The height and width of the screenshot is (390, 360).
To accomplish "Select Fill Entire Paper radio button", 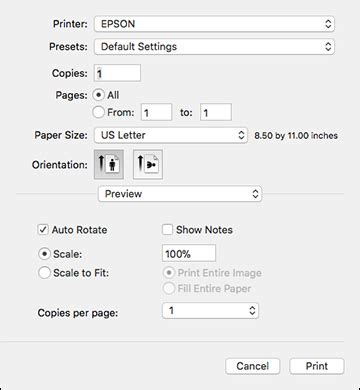I will tap(169, 289).
